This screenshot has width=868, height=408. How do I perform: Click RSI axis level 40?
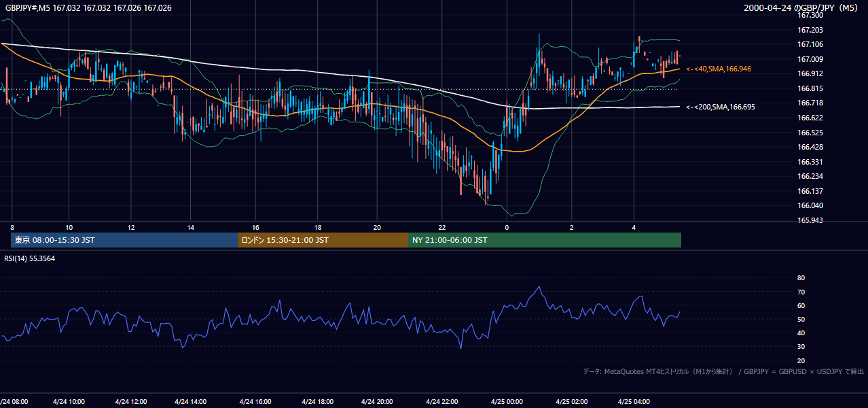801,333
